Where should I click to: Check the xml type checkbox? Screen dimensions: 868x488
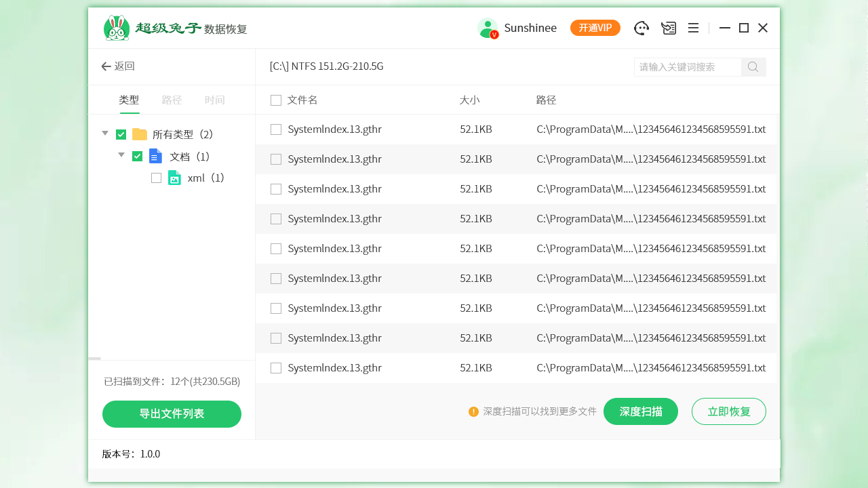point(157,178)
